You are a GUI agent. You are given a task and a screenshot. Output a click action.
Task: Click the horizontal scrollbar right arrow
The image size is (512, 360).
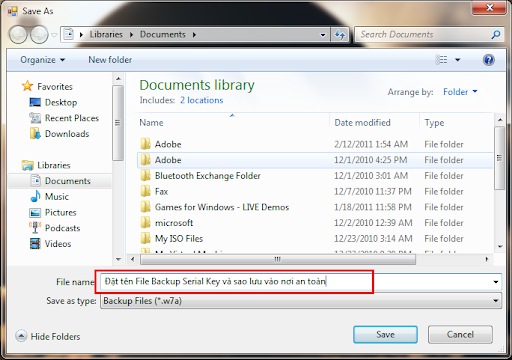487,259
